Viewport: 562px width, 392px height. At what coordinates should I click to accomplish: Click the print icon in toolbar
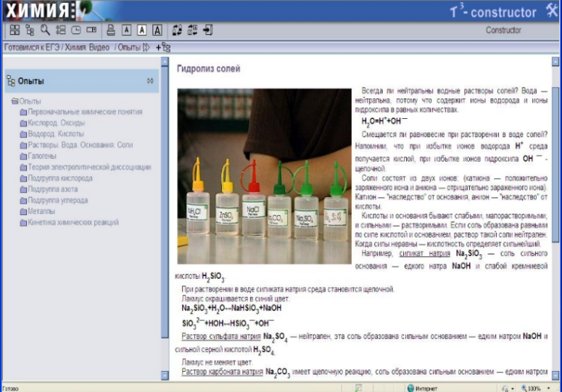tap(111, 30)
